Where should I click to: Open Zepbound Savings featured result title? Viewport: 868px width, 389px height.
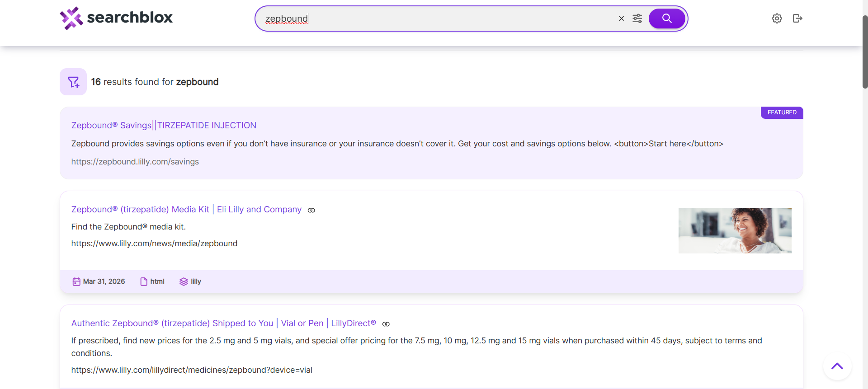tap(164, 125)
